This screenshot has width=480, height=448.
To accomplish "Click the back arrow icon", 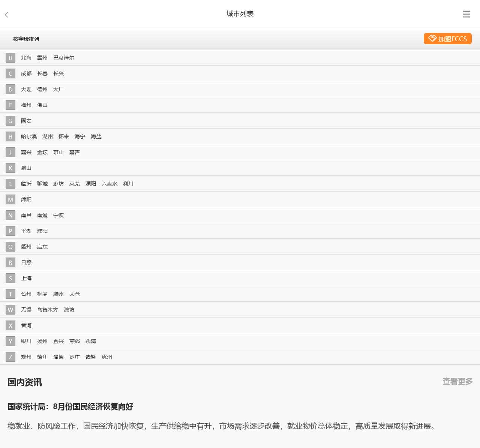I will [6, 15].
